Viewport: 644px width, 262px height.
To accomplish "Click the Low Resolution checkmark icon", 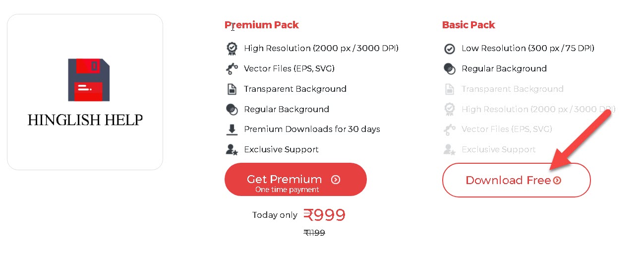I will [449, 49].
